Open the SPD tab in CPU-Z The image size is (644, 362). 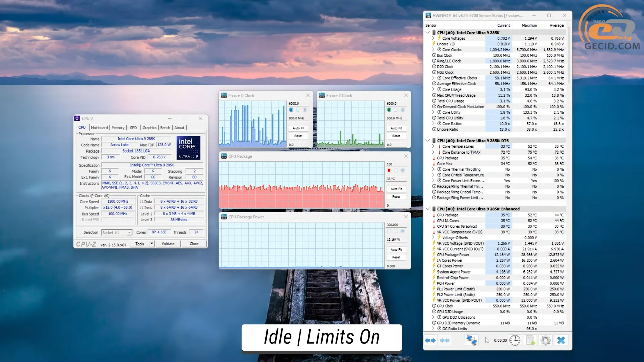pos(133,128)
